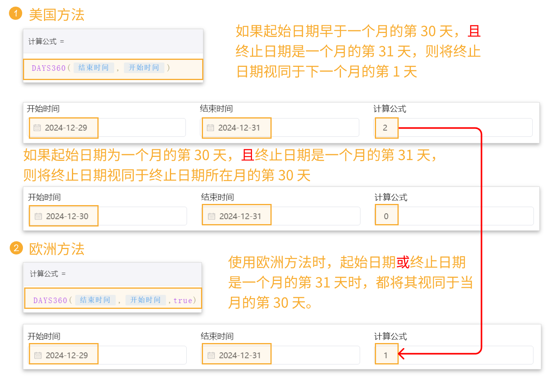Click calendar icon beside start date 2024-12-30
Screen dimensions: 558x392
(38, 216)
